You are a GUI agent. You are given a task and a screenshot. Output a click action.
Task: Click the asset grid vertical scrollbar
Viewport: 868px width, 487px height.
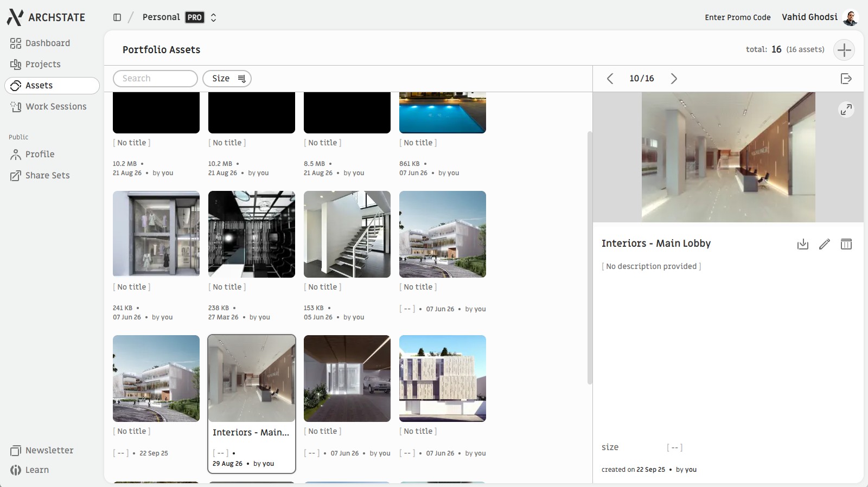click(590, 258)
